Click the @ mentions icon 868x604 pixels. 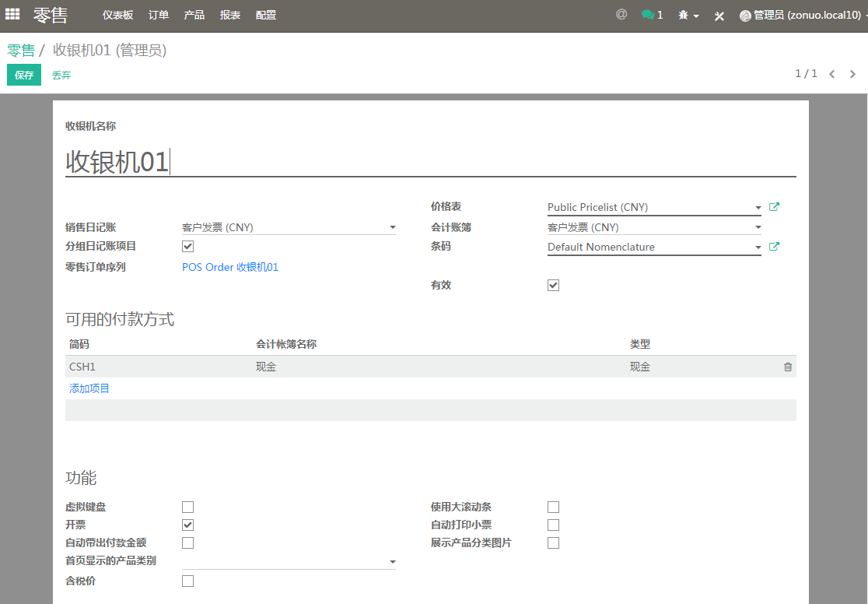click(621, 15)
